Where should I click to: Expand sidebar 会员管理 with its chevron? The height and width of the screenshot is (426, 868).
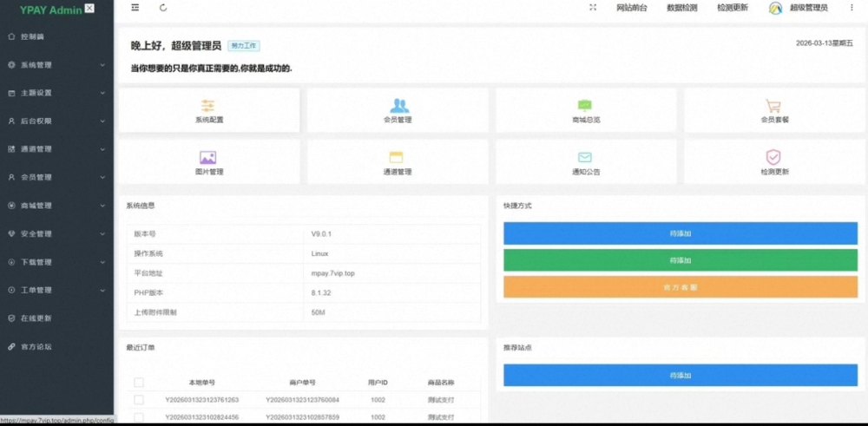coord(102,178)
